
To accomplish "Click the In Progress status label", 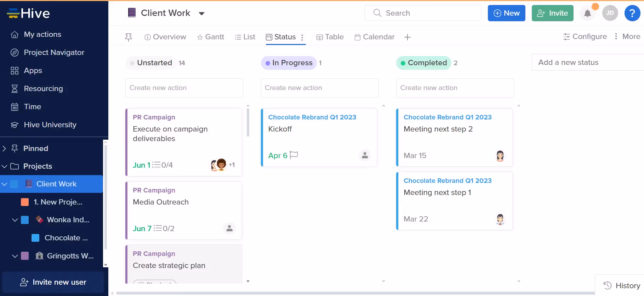I will tap(289, 63).
